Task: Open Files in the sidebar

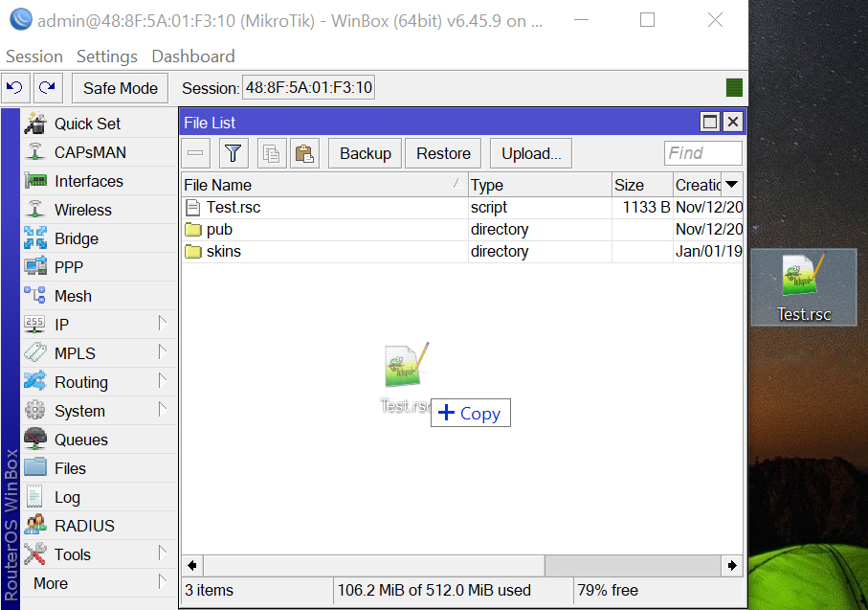Action: [x=100, y=468]
